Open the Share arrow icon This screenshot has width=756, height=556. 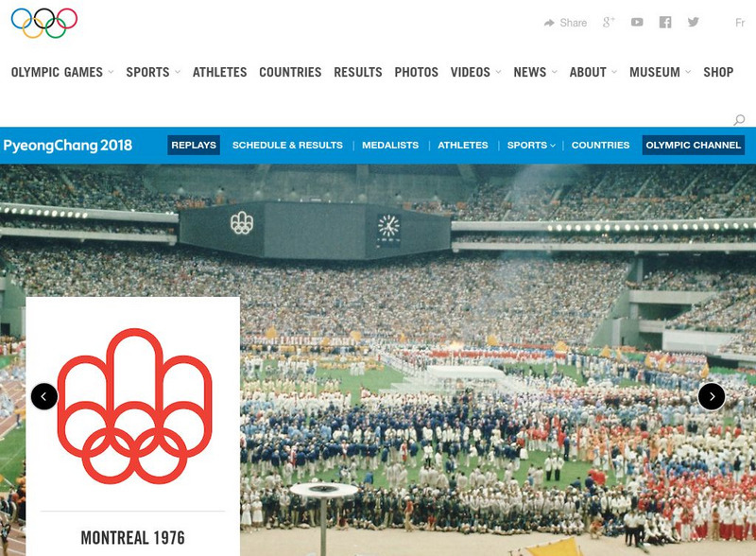tap(549, 23)
